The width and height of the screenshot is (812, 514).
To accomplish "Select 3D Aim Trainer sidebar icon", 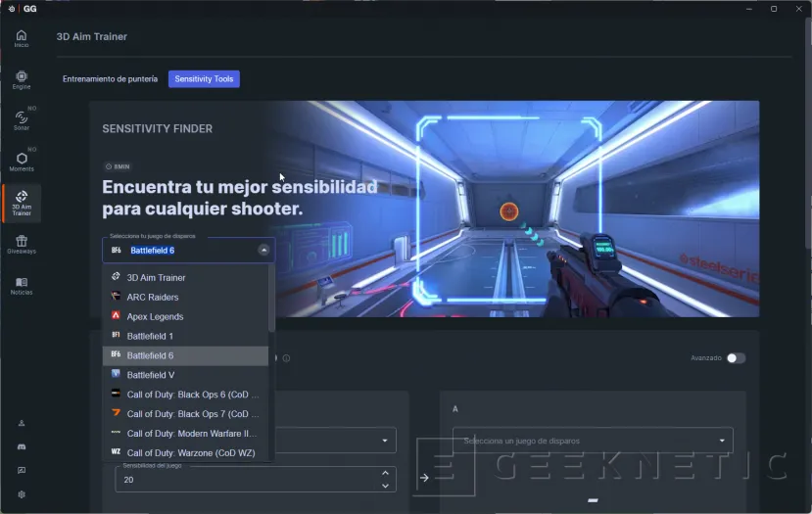I will click(22, 204).
